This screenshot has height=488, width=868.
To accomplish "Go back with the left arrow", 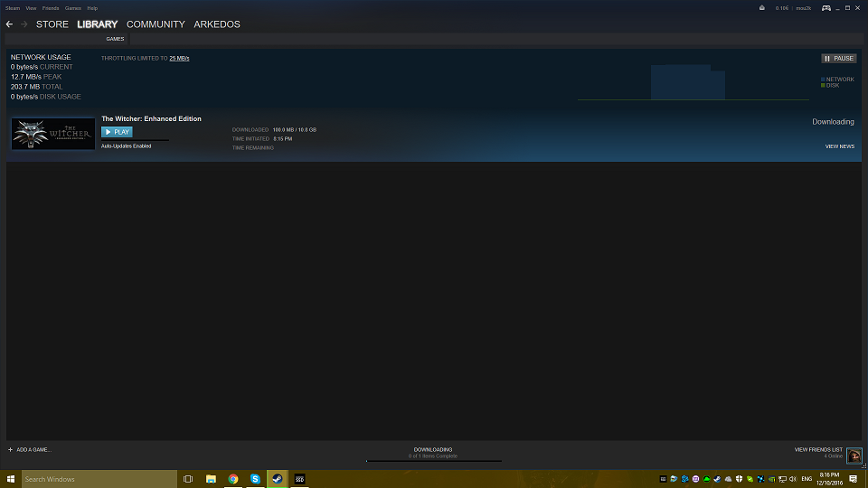I will click(x=9, y=24).
